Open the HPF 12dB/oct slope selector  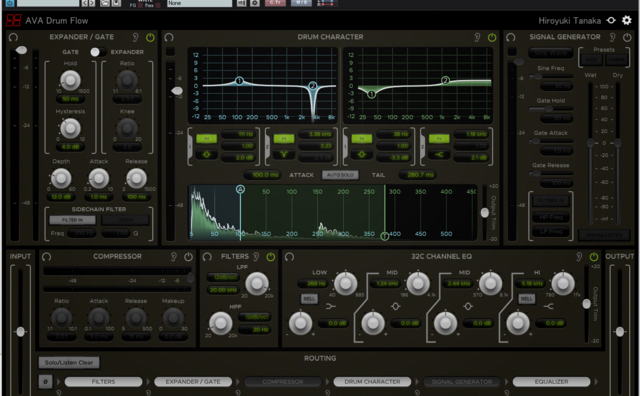254,317
